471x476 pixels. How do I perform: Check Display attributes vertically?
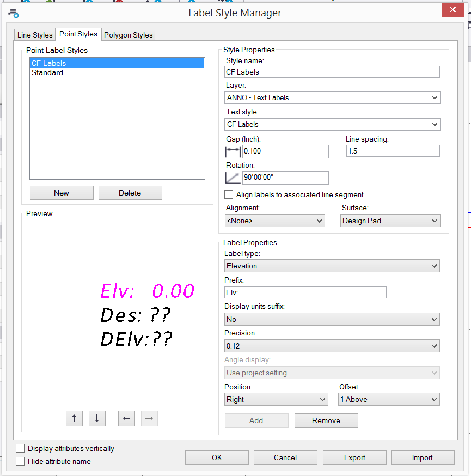point(20,448)
